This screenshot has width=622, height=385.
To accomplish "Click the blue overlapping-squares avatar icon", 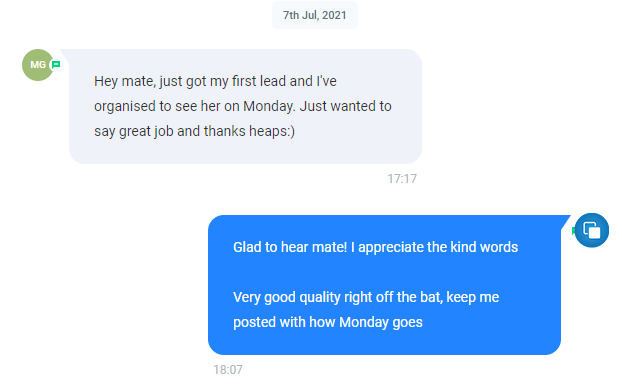I will point(591,230).
